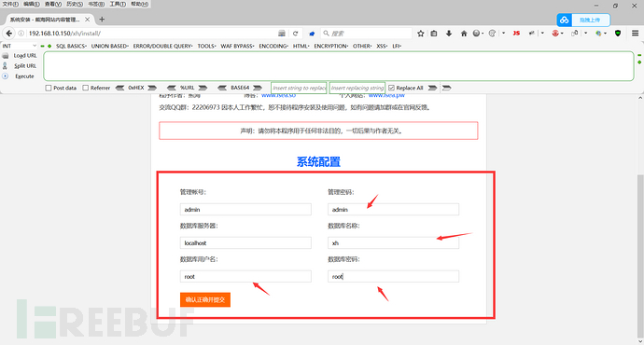Click the 数据库服务器 localhost field
The width and height of the screenshot is (644, 345).
click(245, 242)
